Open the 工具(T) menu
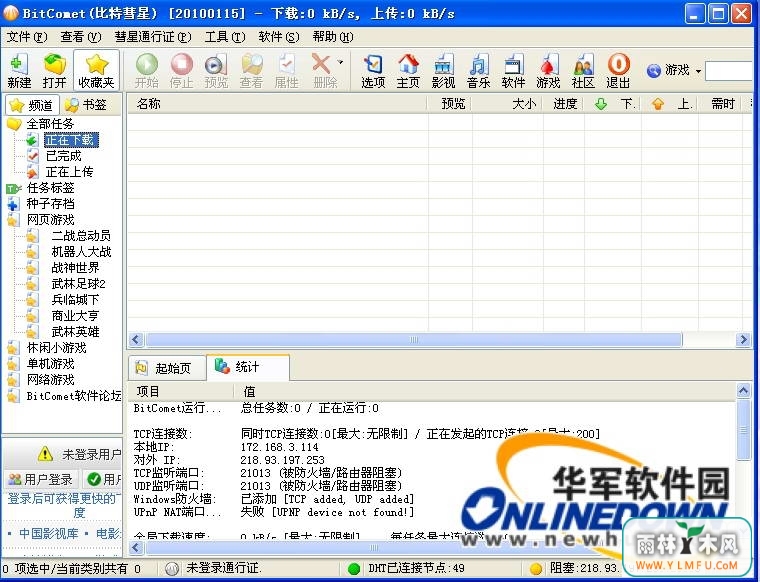The width and height of the screenshot is (760, 582). pos(225,36)
